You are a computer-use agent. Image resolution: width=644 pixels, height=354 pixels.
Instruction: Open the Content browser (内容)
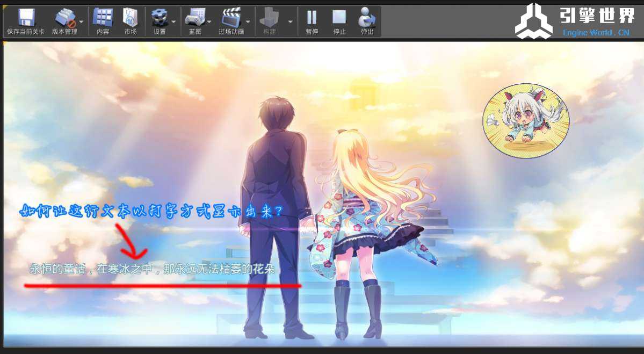click(103, 22)
